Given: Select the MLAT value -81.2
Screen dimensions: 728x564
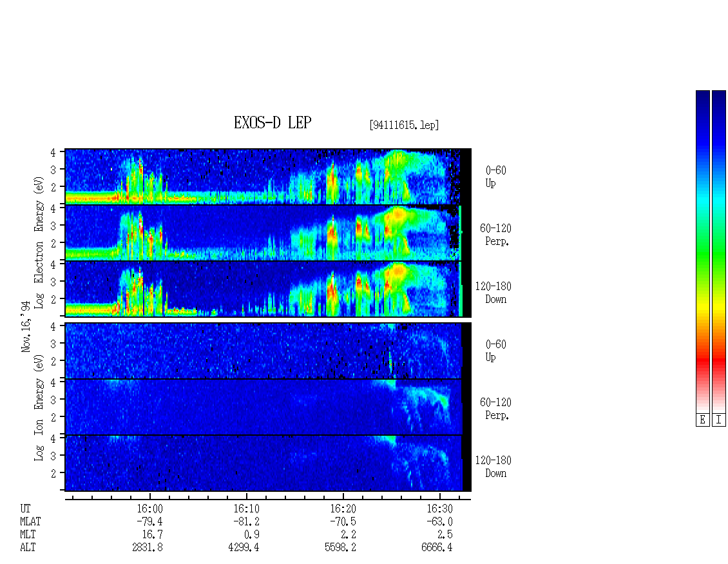Looking at the screenshot, I should 246,521.
